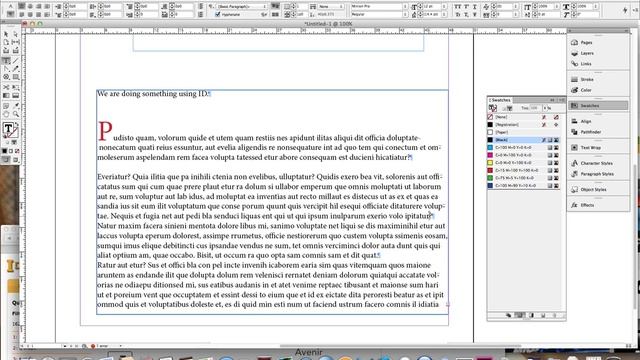Viewport: 640px width, 360px height.
Task: Click the Tint value field in Swatches
Action: [x=535, y=108]
